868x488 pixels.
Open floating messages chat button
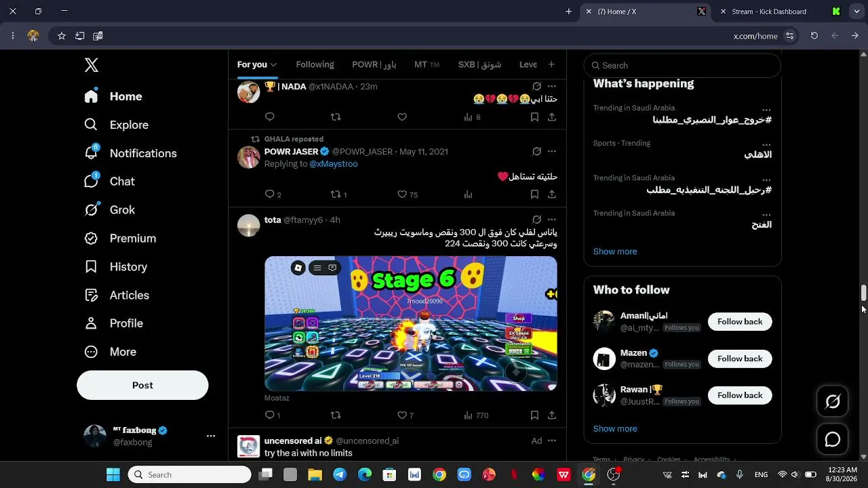(833, 440)
